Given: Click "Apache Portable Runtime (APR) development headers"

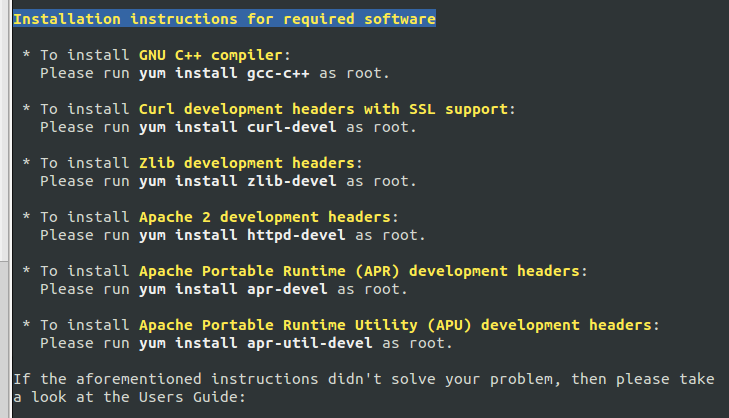Looking at the screenshot, I should [359, 271].
